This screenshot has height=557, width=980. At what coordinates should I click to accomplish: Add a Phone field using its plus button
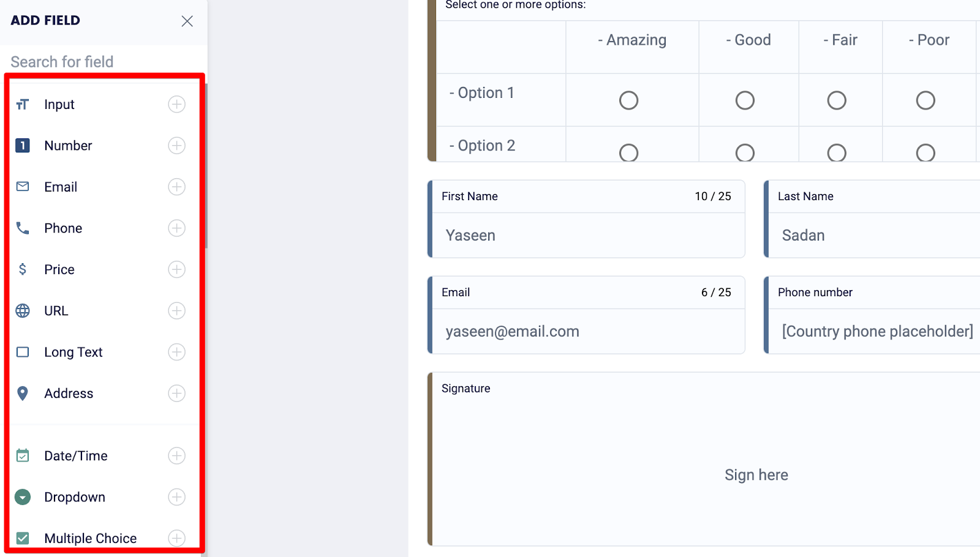tap(176, 228)
